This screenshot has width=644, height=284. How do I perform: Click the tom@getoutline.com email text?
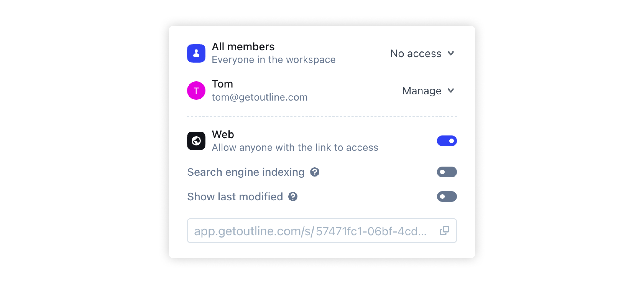260,97
